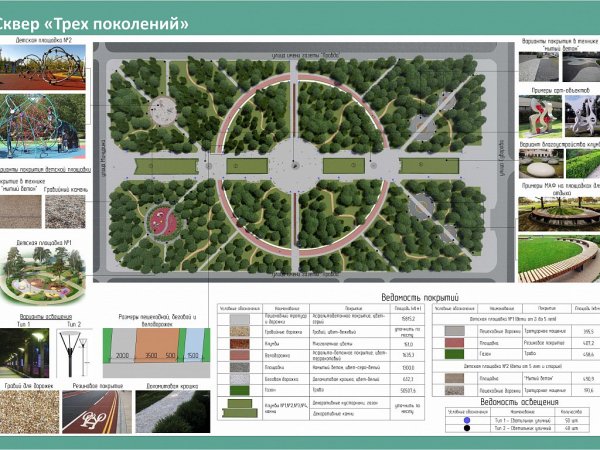Open the white abstract sculpture photo

582,116
